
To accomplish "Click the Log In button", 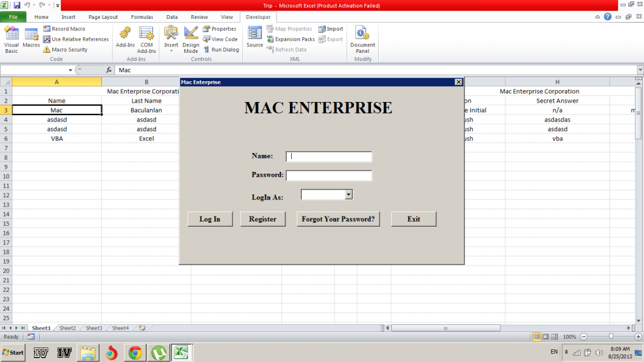I will [210, 219].
